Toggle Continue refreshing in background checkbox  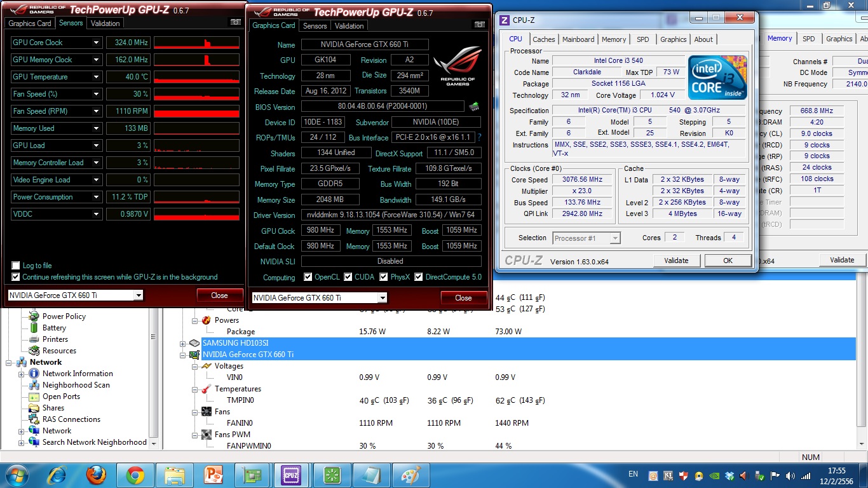point(15,277)
